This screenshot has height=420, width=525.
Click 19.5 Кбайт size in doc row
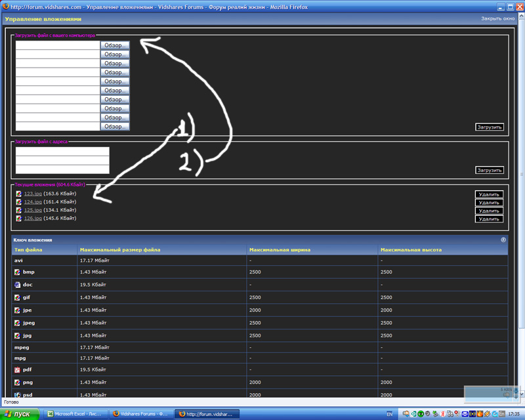tap(93, 285)
